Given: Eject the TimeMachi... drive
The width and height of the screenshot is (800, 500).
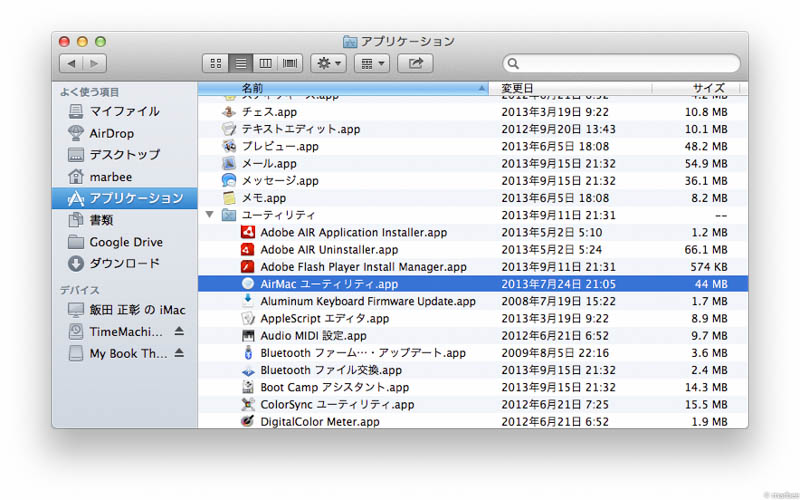Looking at the screenshot, I should point(179,331).
